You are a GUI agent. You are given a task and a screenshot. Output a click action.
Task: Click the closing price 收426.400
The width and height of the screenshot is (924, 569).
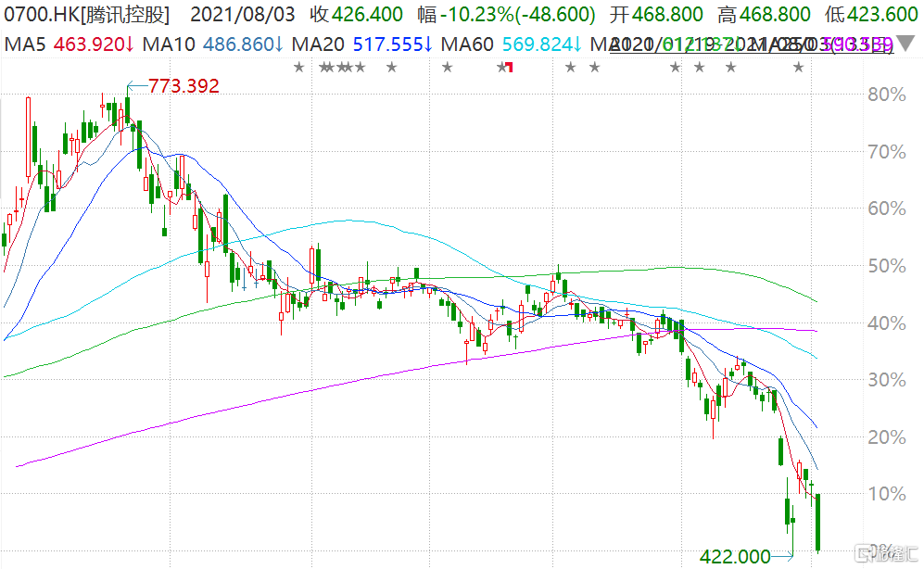coord(356,14)
